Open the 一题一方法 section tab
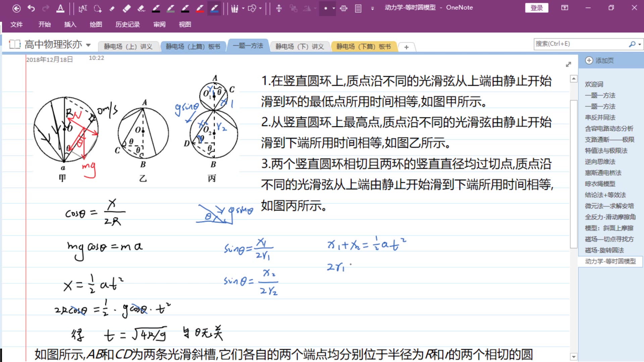The height and width of the screenshot is (362, 644). pyautogui.click(x=248, y=46)
